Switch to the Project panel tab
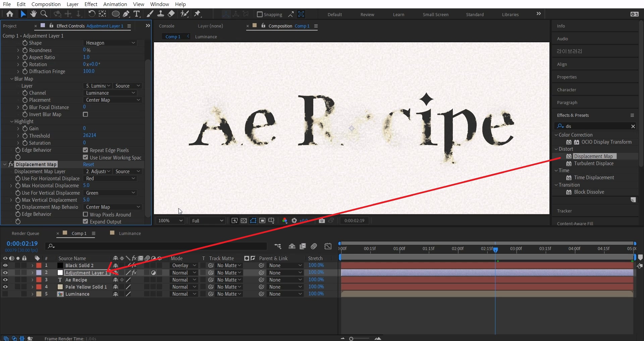This screenshot has width=644, height=341. tap(10, 26)
